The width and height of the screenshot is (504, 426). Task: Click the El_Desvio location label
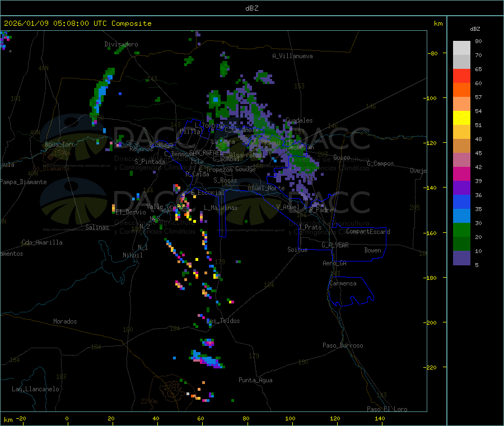click(131, 212)
